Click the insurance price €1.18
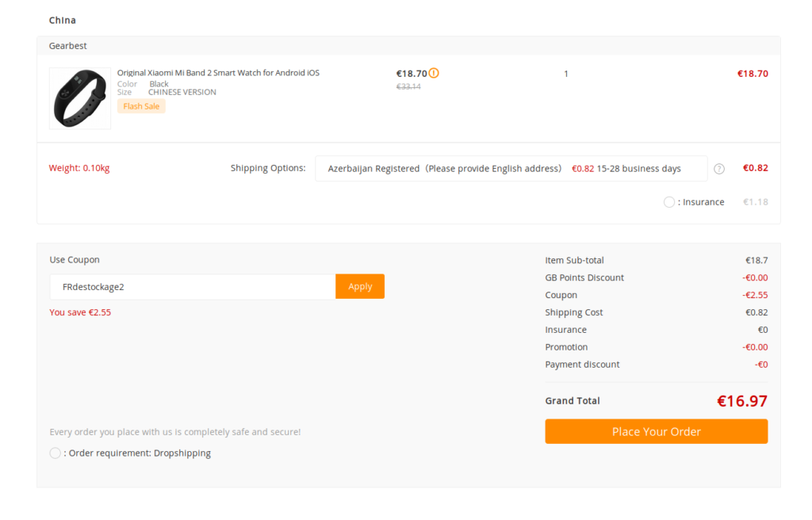This screenshot has width=812, height=520. [756, 202]
